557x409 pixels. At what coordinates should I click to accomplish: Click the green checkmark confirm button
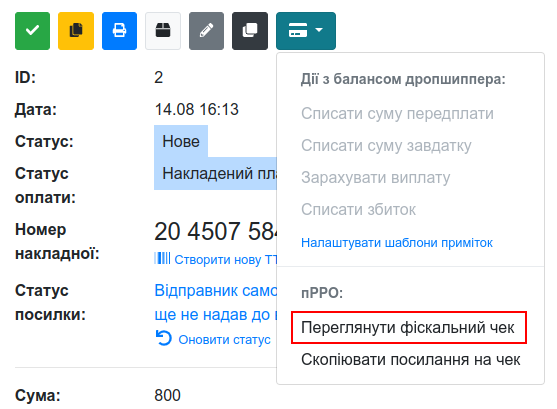(x=32, y=31)
